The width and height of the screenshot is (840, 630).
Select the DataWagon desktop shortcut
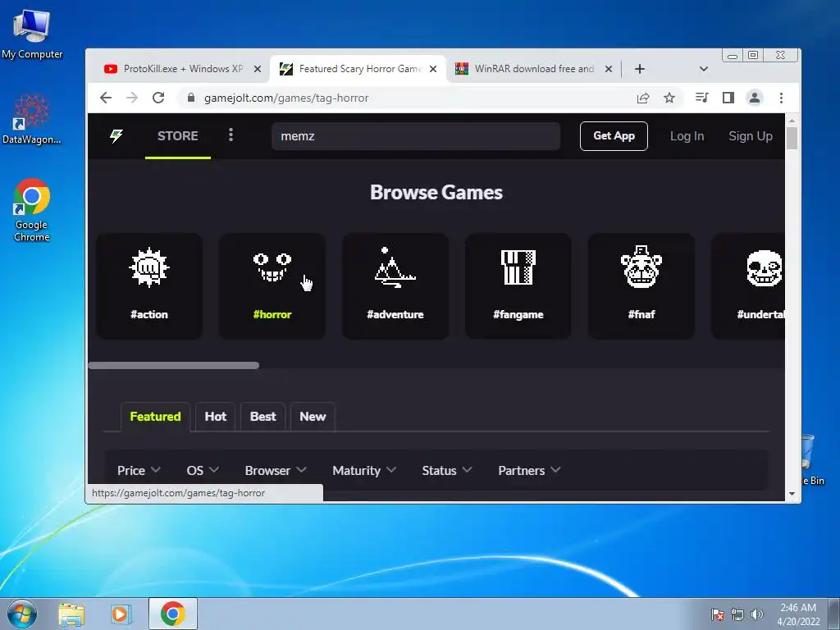32,119
